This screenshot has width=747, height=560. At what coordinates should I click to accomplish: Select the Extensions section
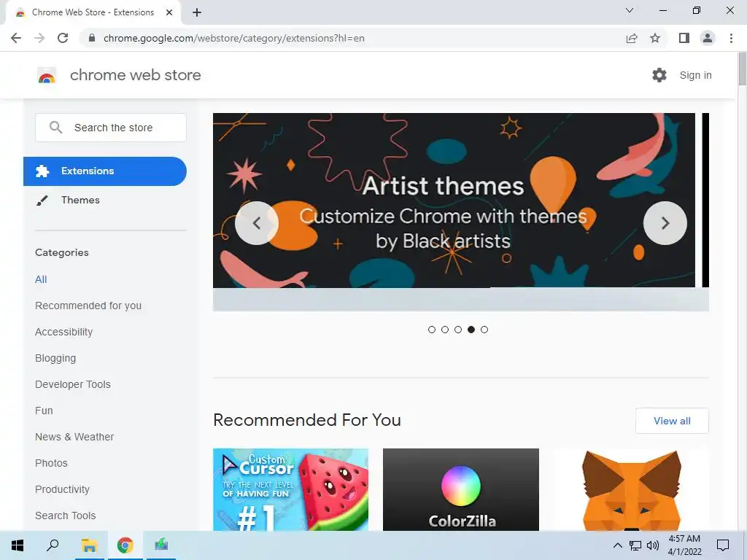click(x=105, y=171)
